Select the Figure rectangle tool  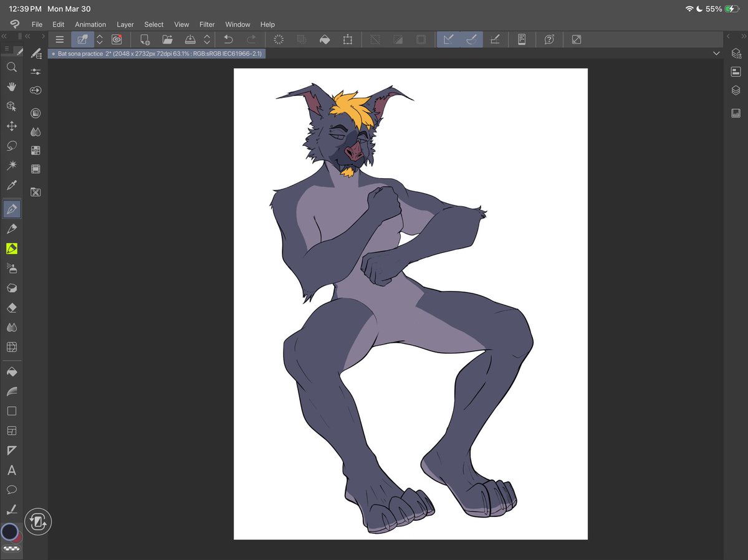(11, 411)
